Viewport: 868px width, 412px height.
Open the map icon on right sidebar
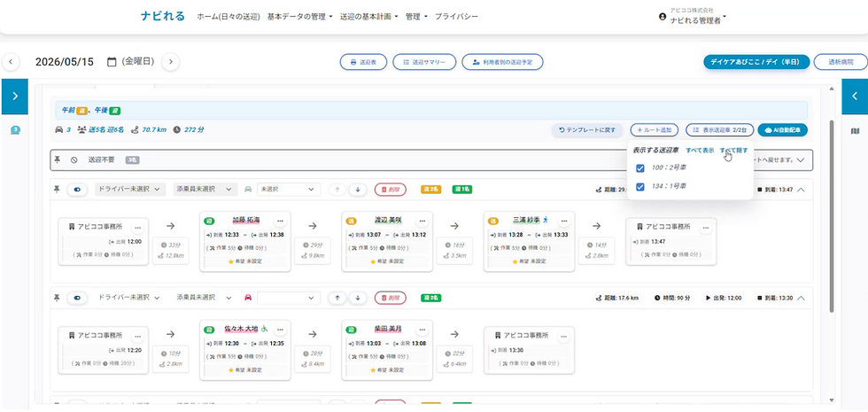pyautogui.click(x=854, y=131)
